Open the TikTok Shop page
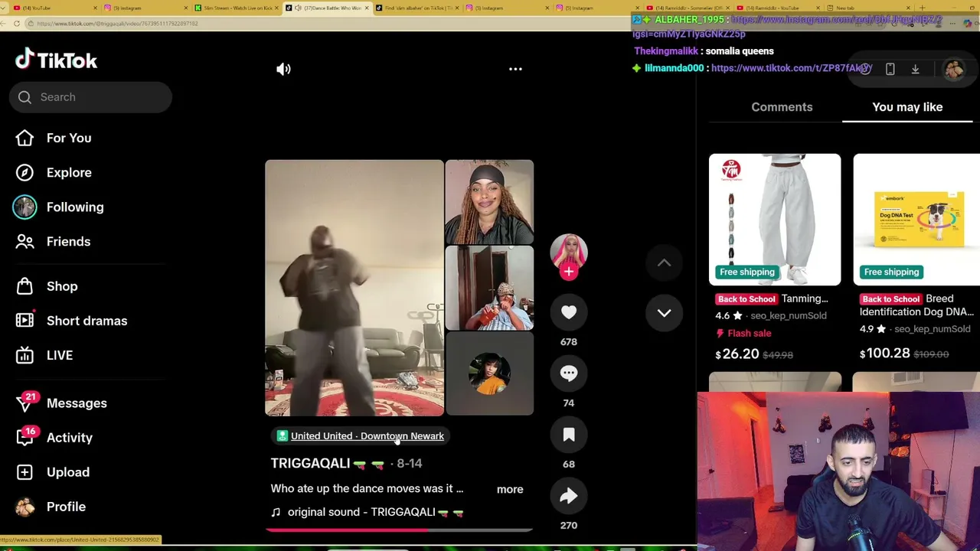The width and height of the screenshot is (980, 551). tap(62, 286)
